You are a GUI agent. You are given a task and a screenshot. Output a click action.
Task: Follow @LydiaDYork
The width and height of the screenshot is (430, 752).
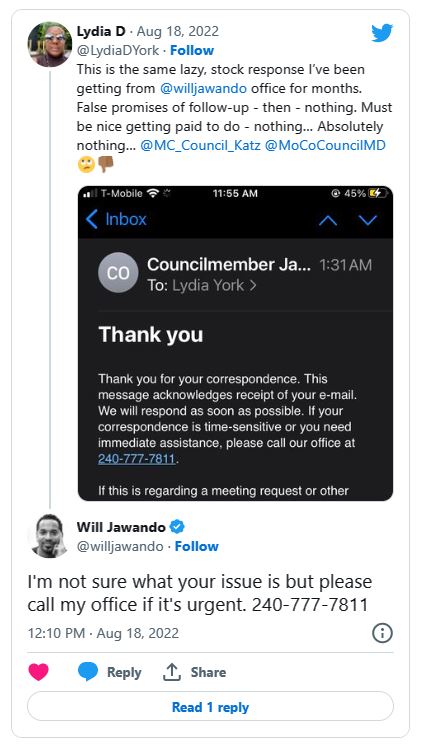click(192, 50)
